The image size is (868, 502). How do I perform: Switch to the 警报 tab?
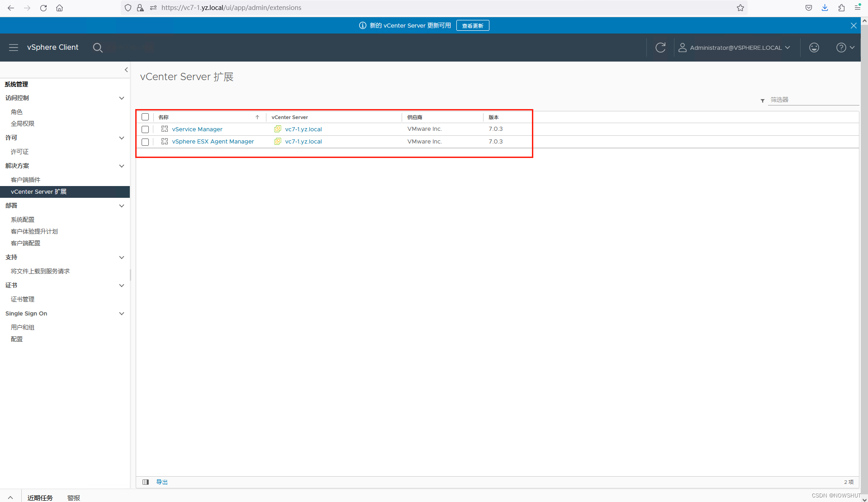click(74, 497)
